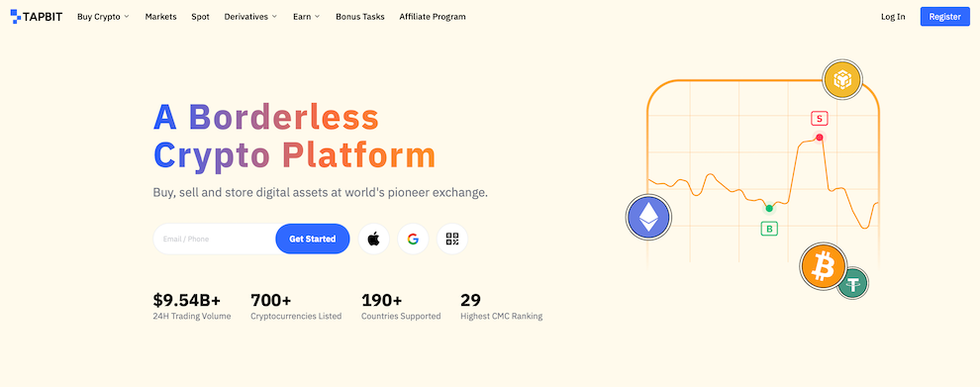980x387 pixels.
Task: Click the Bitcoin coin icon
Action: (x=824, y=267)
